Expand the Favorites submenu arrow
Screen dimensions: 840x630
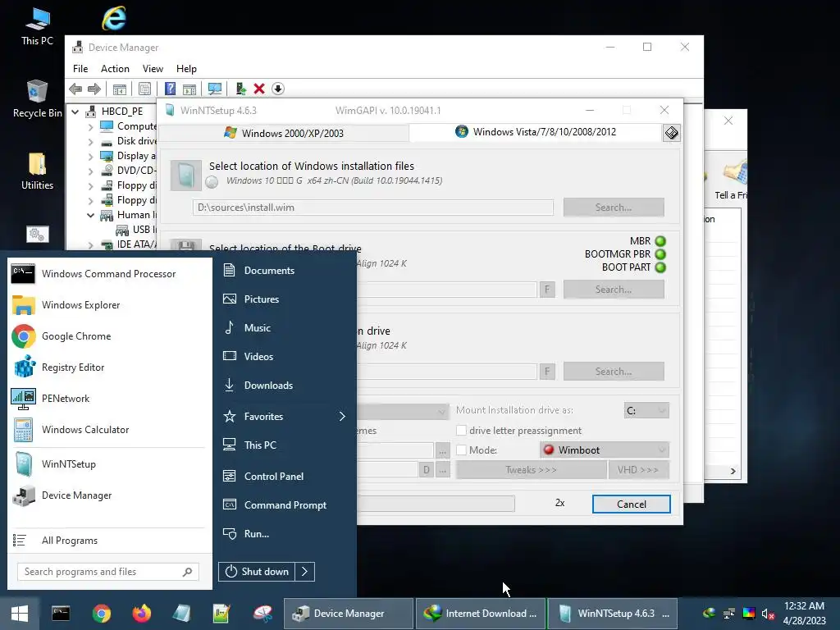(x=342, y=416)
